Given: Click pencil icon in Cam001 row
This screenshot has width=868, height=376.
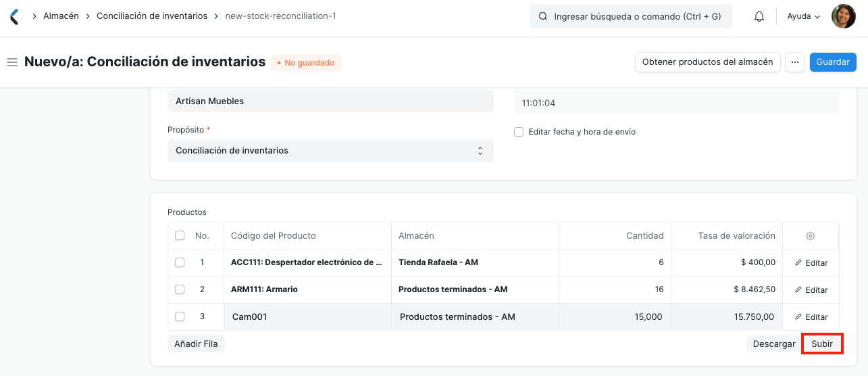Looking at the screenshot, I should tap(798, 316).
